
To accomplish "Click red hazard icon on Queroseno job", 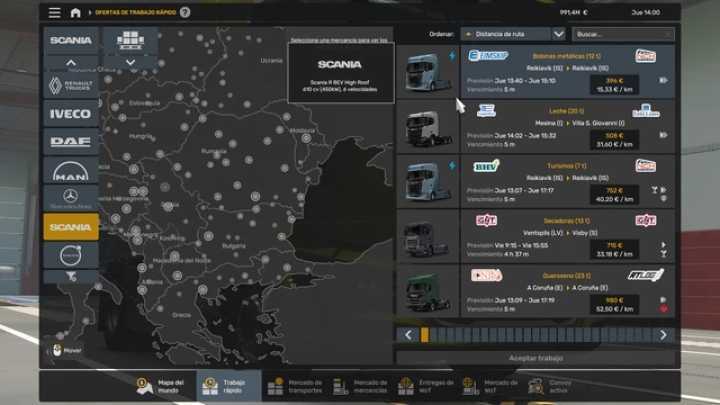I will coord(664,309).
